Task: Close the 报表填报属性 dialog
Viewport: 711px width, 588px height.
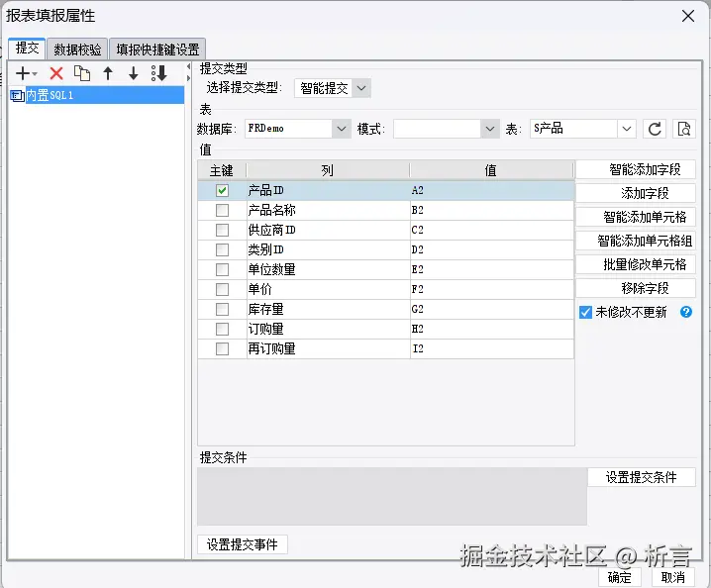Action: pyautogui.click(x=688, y=16)
